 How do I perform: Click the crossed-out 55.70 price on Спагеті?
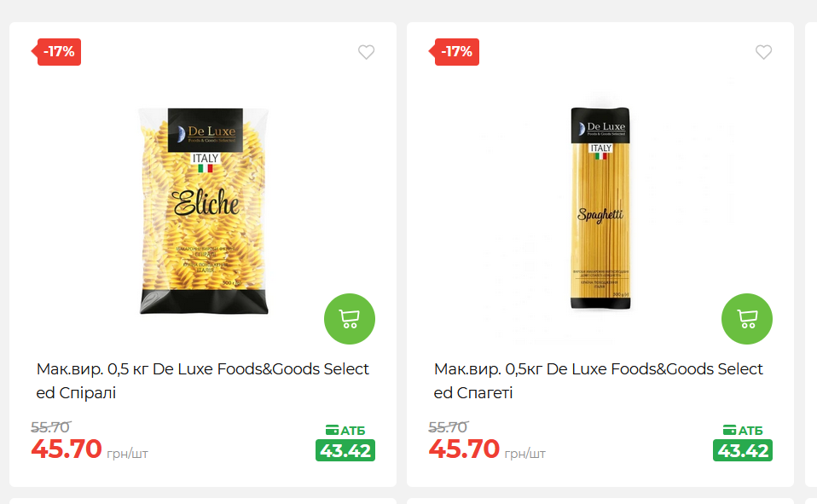tap(448, 427)
